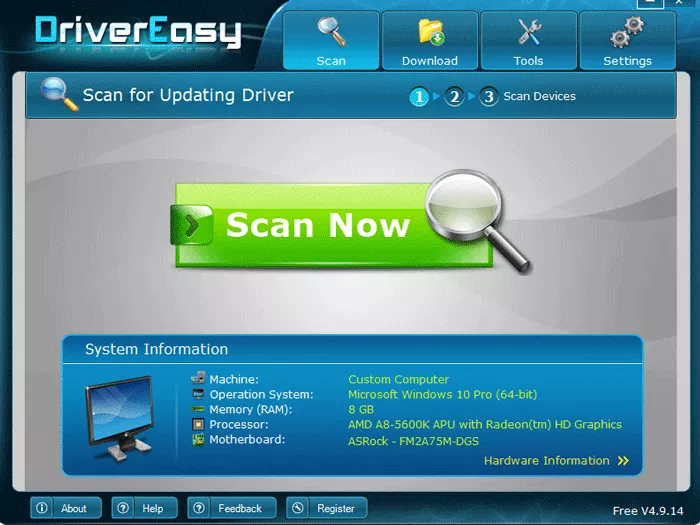Send Feedback via the Feedback button
This screenshot has height=525, width=700.
pyautogui.click(x=232, y=508)
